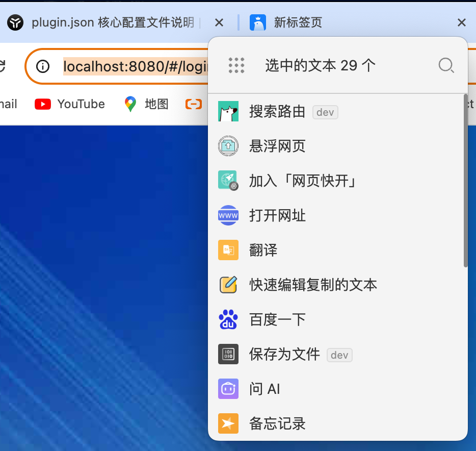476x451 pixels.
Task: Open the YouTube bookmark
Action: tap(70, 104)
